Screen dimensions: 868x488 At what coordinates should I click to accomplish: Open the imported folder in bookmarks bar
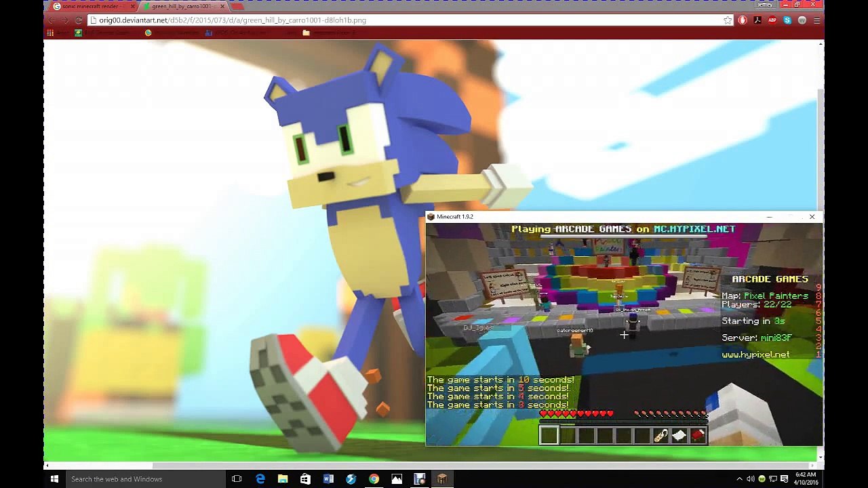tap(329, 33)
